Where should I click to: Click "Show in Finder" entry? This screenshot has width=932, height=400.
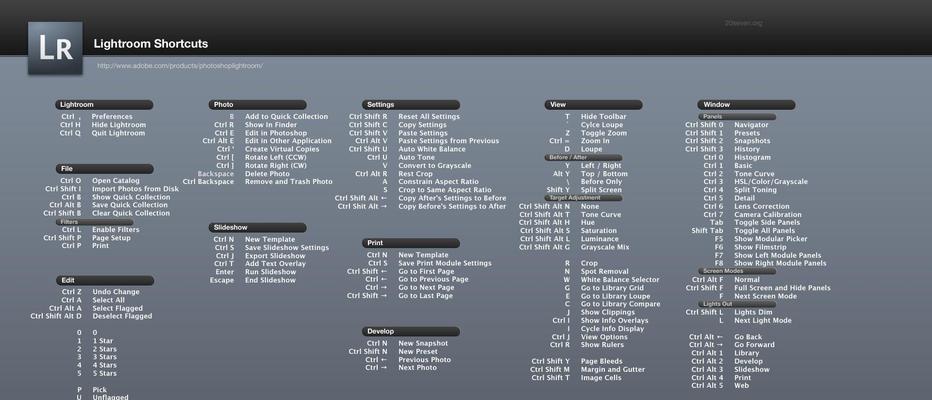tap(271, 125)
